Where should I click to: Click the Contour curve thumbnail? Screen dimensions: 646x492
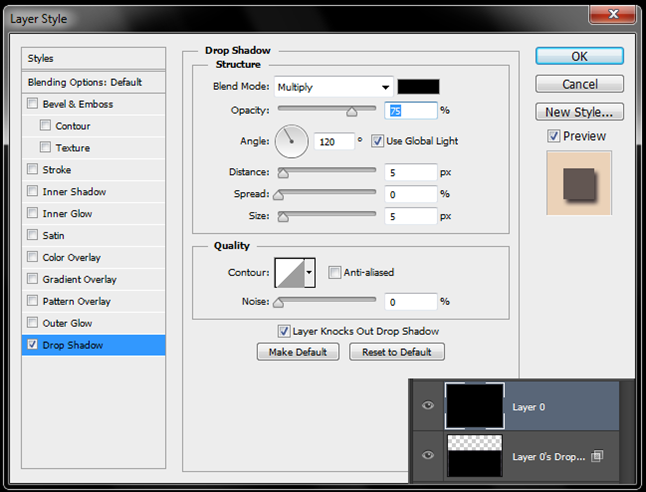tap(289, 272)
